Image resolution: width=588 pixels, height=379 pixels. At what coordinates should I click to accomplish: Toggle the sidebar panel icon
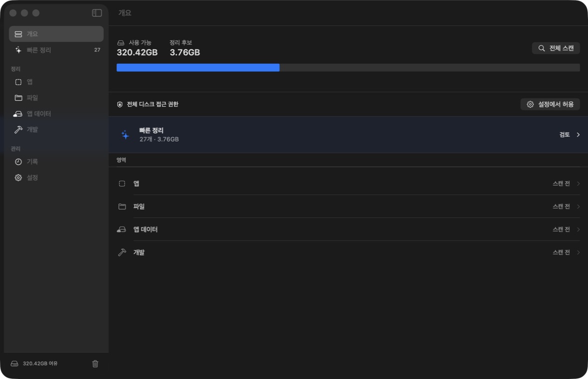(x=97, y=13)
